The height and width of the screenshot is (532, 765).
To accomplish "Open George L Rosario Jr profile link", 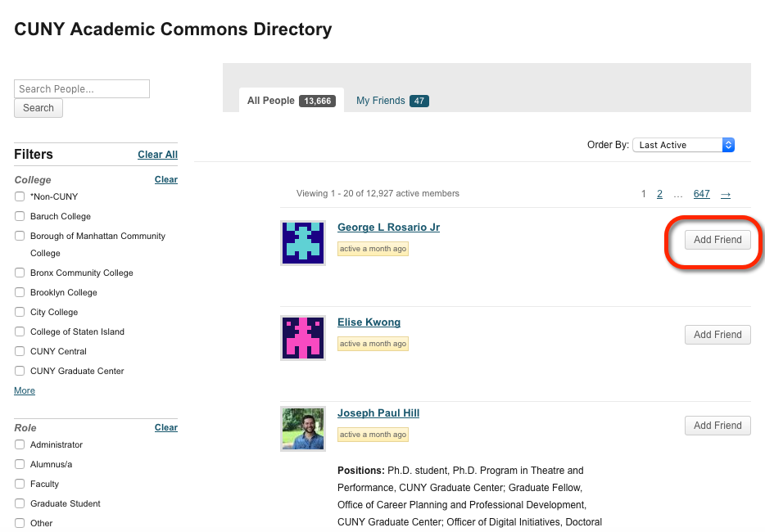I will pos(388,228).
